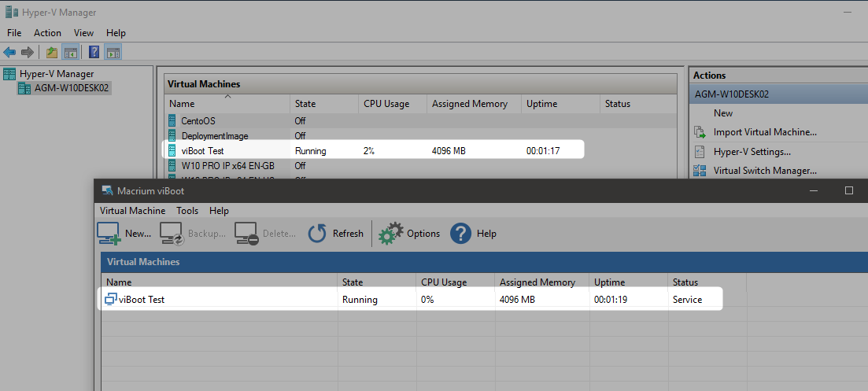Image resolution: width=868 pixels, height=391 pixels.
Task: Open the Help menu in Macrium viBoot
Action: click(220, 211)
